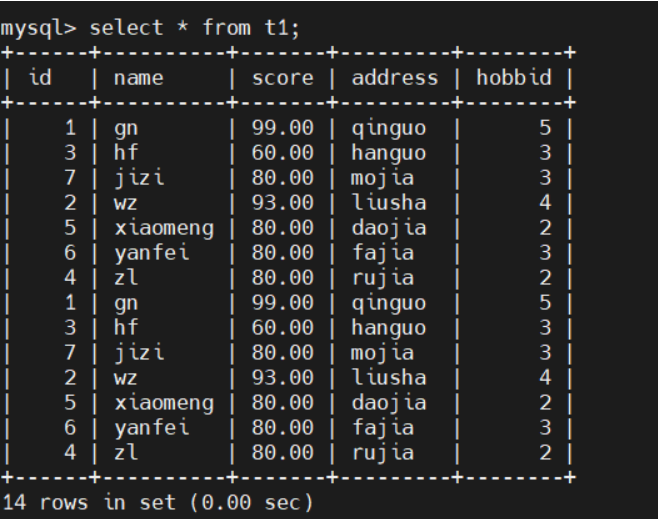This screenshot has height=519, width=658.
Task: Click the second 'jizi' name cell
Action: coord(139,352)
